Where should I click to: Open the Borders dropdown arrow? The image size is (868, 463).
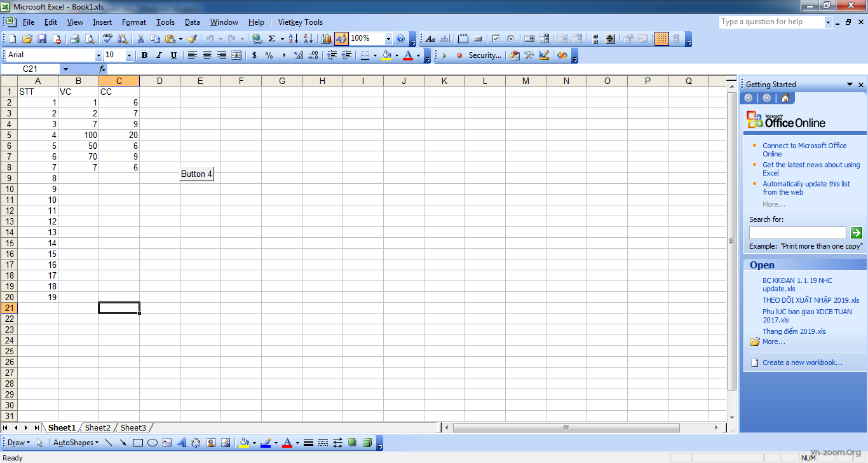[x=375, y=55]
